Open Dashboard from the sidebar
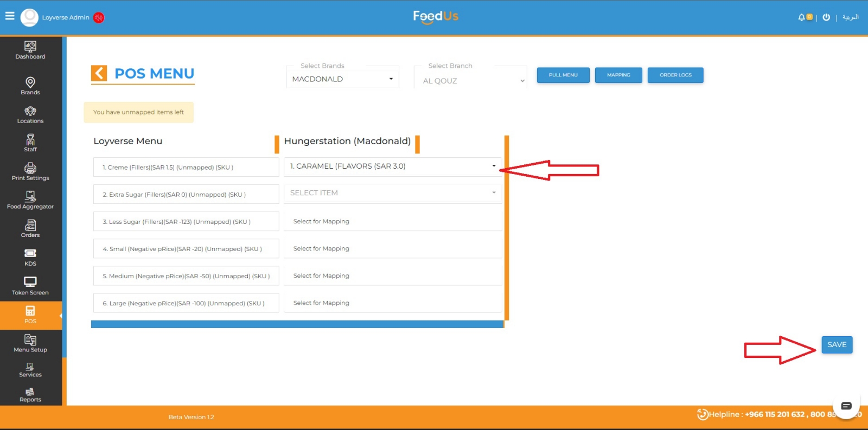The width and height of the screenshot is (868, 430). tap(30, 50)
